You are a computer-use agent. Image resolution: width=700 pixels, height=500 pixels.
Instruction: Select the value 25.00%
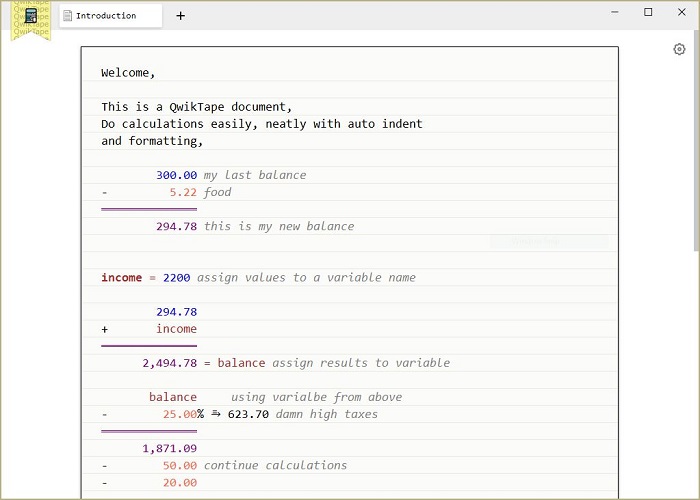[x=183, y=414]
